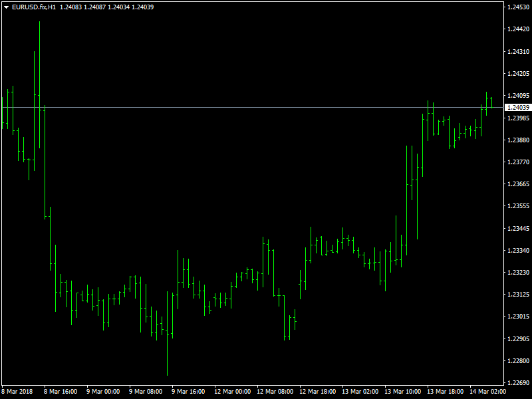Click the current price tag 1.24039
Screen dimensions: 532x399
518,108
